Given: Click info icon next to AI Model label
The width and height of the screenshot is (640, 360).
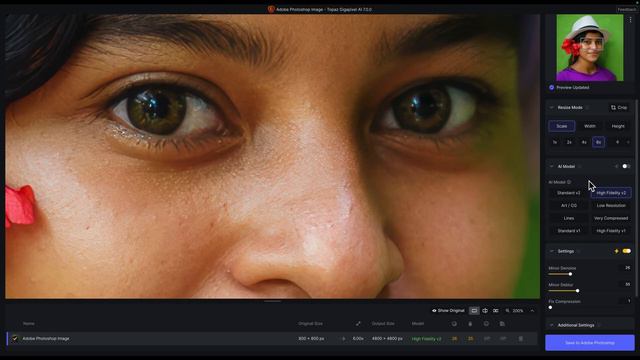Looking at the screenshot, I should pyautogui.click(x=569, y=182).
